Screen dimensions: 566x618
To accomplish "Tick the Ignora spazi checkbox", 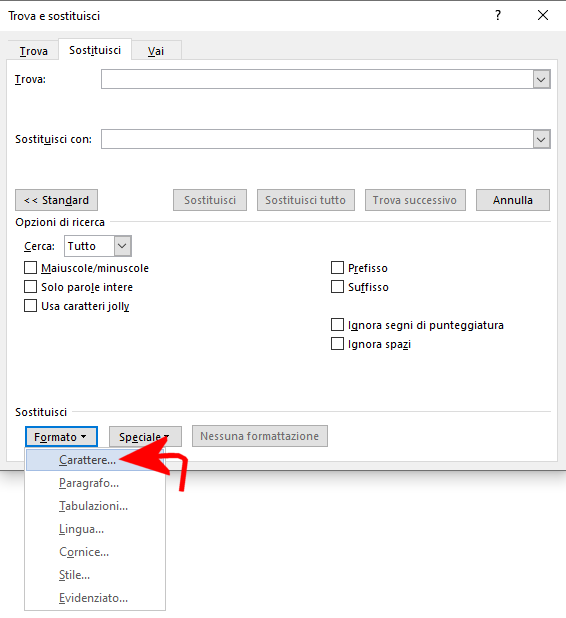I will [x=337, y=344].
